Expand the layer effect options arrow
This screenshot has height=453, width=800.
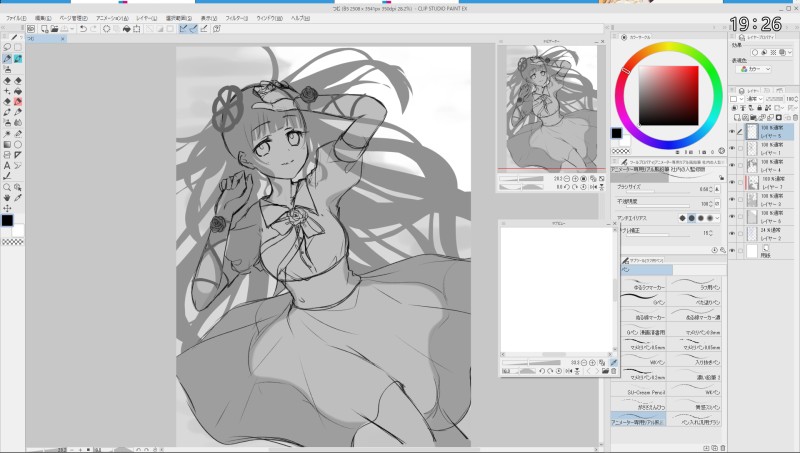pyautogui.click(x=790, y=53)
